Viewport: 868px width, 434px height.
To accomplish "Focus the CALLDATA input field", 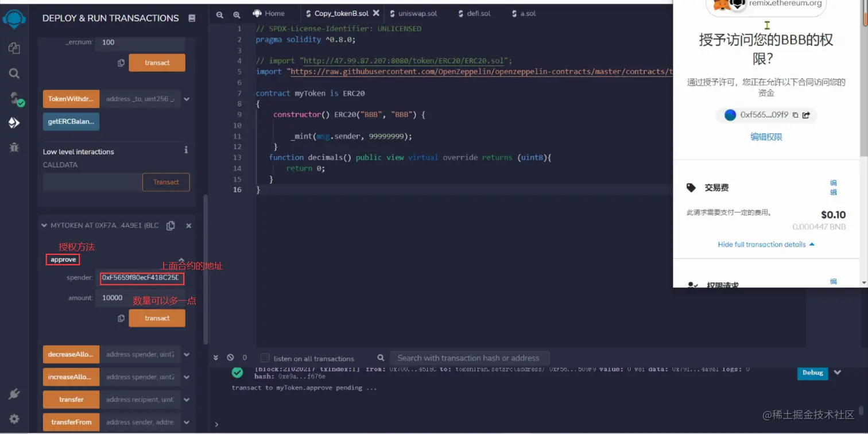I will click(x=92, y=182).
